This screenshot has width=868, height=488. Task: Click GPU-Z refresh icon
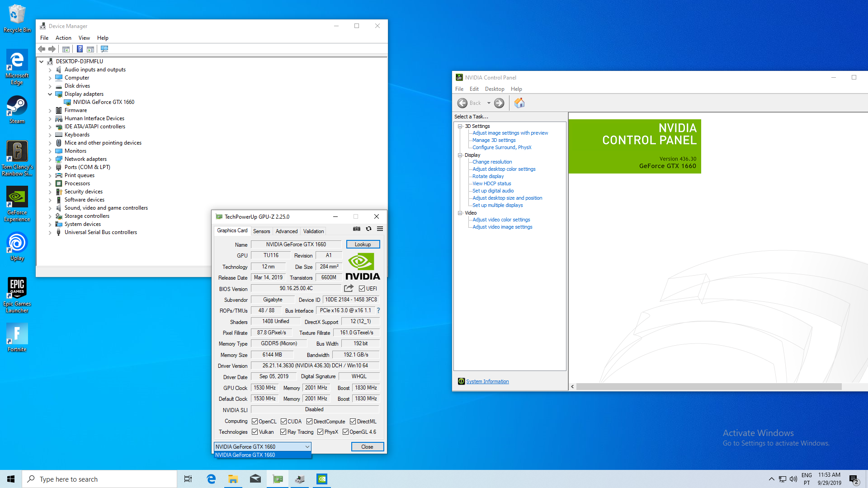[x=368, y=229]
